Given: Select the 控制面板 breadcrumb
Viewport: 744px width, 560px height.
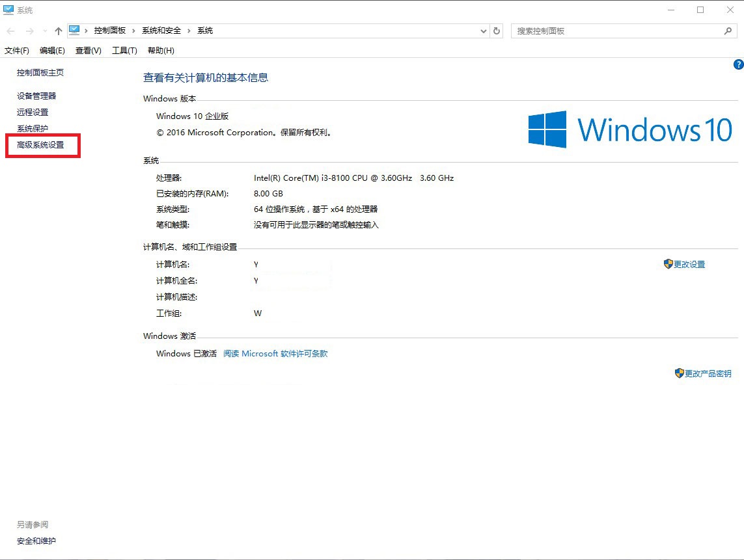Looking at the screenshot, I should click(x=109, y=31).
